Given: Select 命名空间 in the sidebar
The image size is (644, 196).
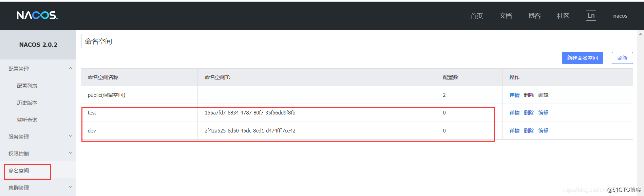Looking at the screenshot, I should click(x=19, y=171).
